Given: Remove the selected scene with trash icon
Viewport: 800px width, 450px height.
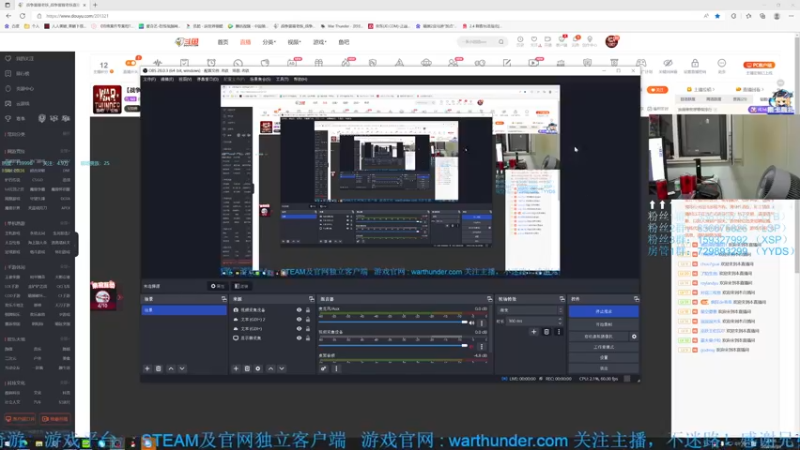Looking at the screenshot, I should [x=158, y=368].
